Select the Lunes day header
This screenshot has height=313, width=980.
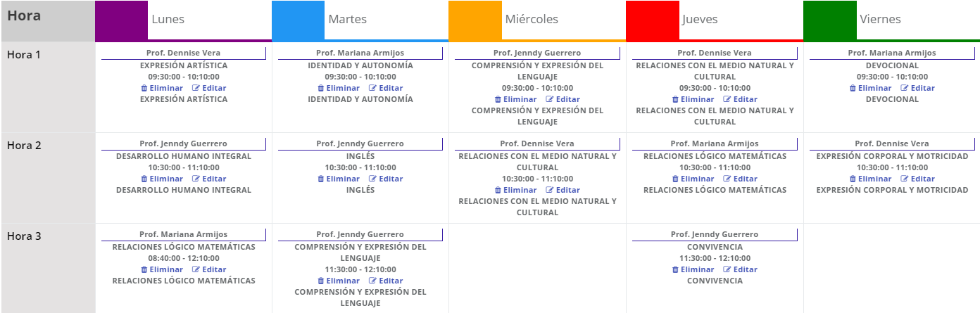point(168,20)
